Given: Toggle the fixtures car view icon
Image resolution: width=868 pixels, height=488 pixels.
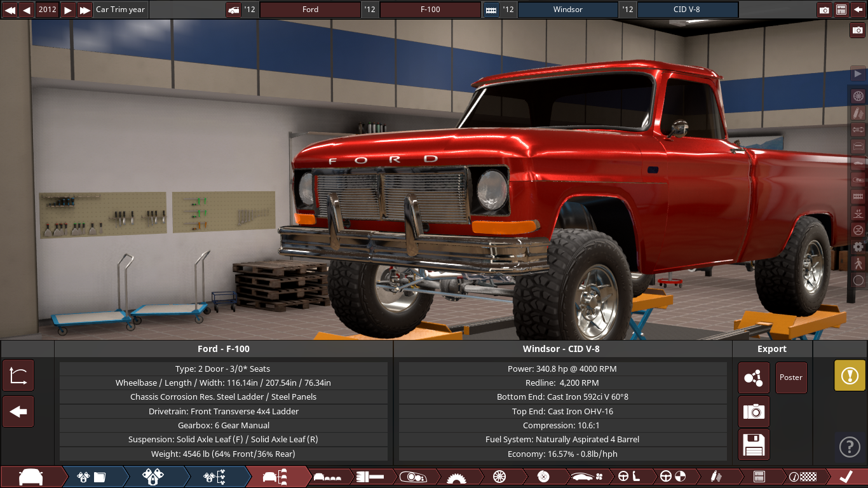Looking at the screenshot, I should point(858,180).
